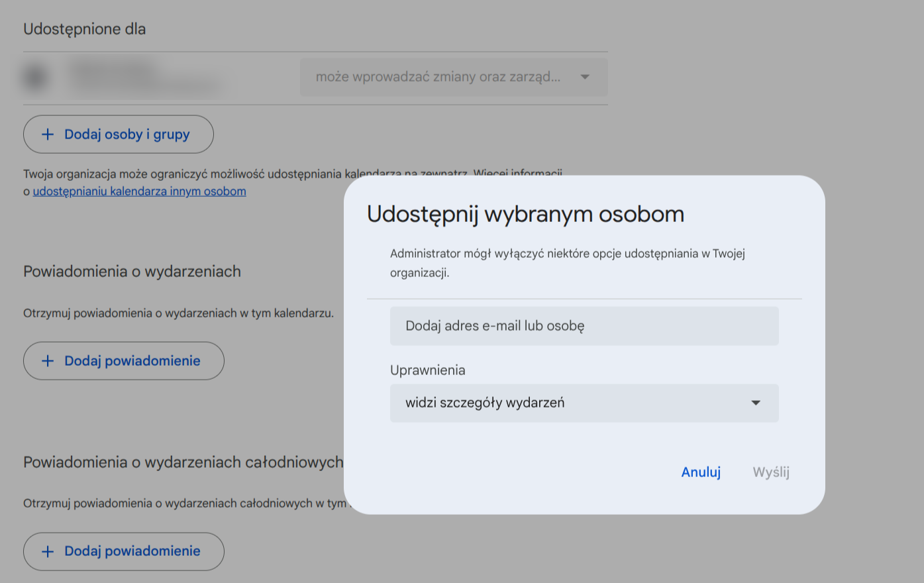Click Dodaj powiadomienie under Powiadomienia o wydarzeniach
The width and height of the screenshot is (924, 583).
124,361
